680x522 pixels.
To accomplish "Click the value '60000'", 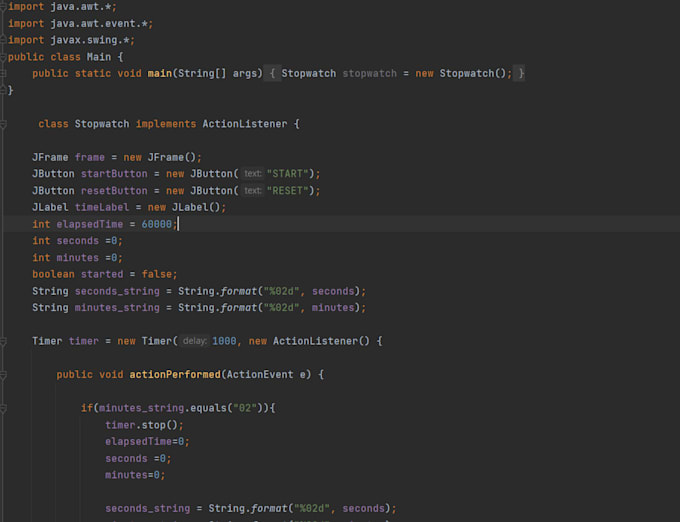I will point(157,224).
